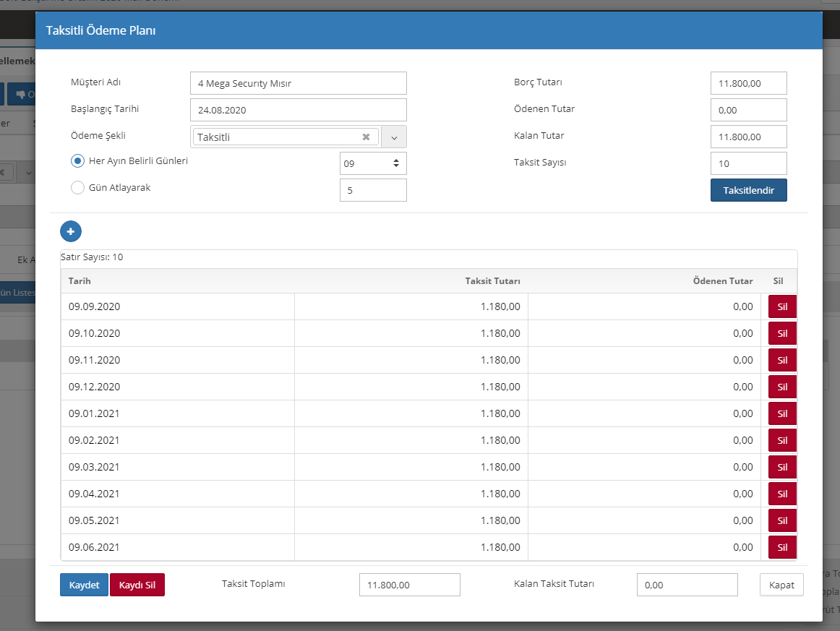Viewport: 840px width, 631px height.
Task: Delete the 09.09.2020 installment row via Sil
Action: 782,306
